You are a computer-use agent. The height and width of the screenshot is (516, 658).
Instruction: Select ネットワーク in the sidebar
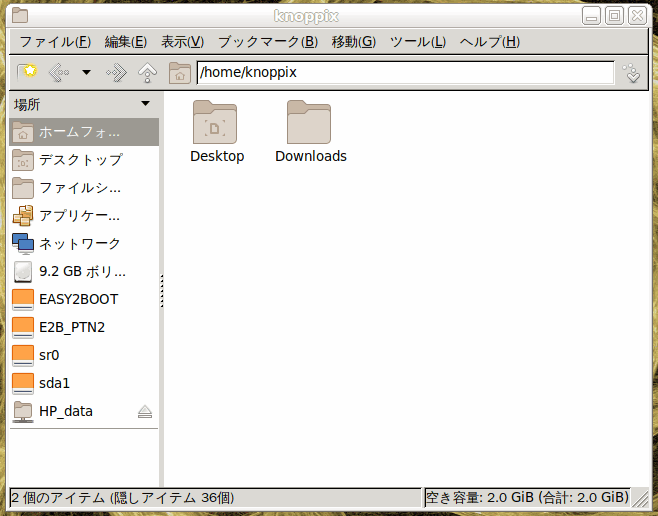click(84, 243)
